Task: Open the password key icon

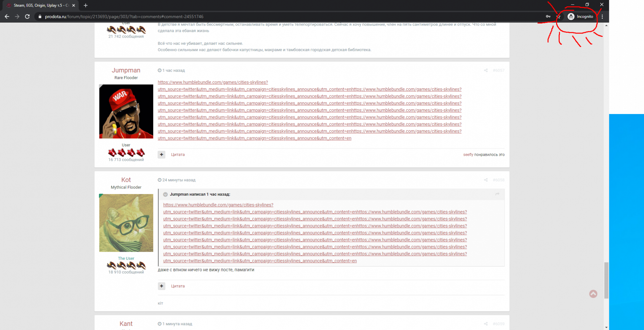Action: coord(548,16)
